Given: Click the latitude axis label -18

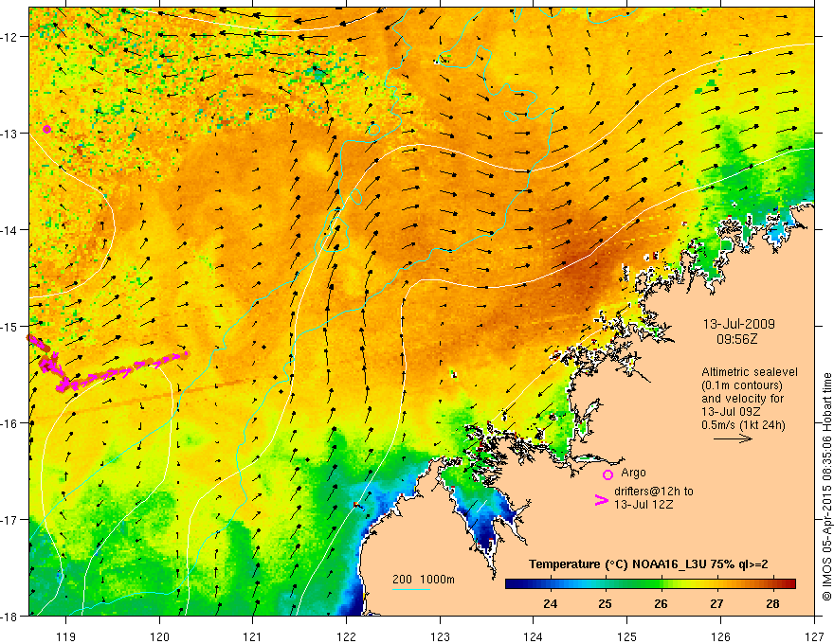Looking at the screenshot, I should (10, 617).
